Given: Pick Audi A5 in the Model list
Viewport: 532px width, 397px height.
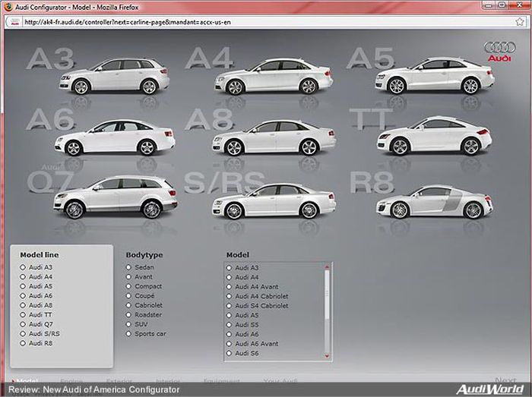Looking at the screenshot, I should point(242,315).
